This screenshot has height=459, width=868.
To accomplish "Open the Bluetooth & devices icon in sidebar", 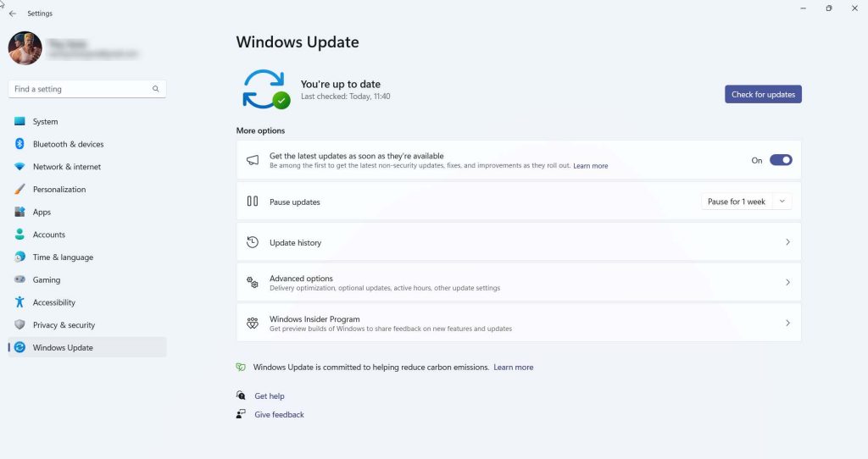I will click(x=19, y=144).
